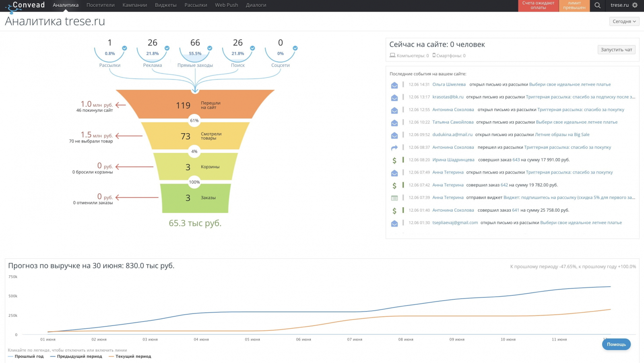644x363 pixels.
Task: Click the Счета ожидают оплаты alert
Action: pyautogui.click(x=539, y=6)
